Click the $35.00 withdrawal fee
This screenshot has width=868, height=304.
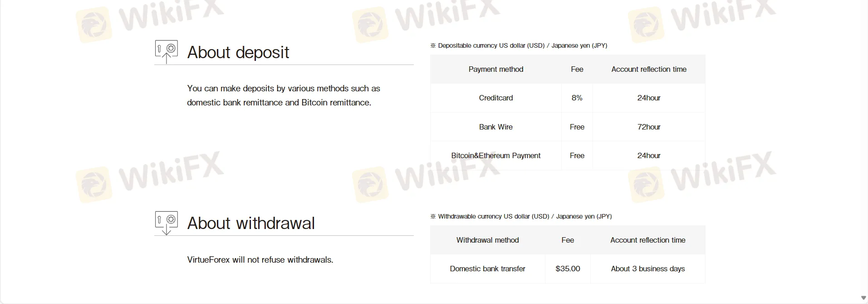click(568, 269)
